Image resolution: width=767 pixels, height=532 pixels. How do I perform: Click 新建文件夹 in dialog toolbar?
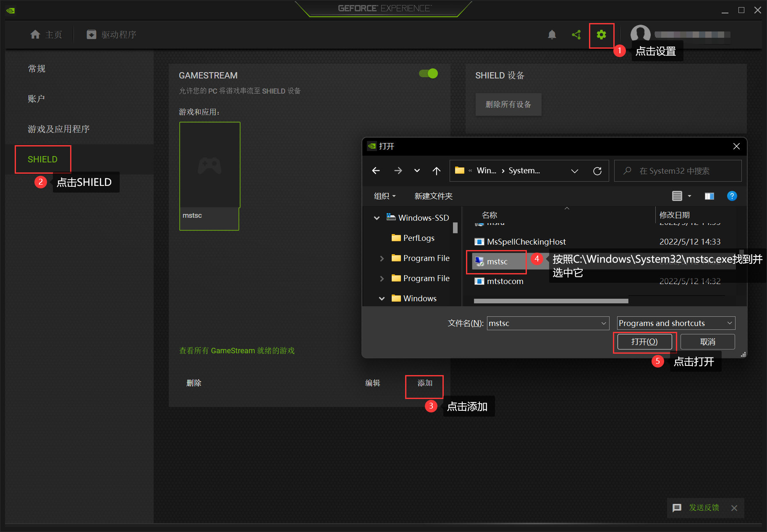[433, 196]
